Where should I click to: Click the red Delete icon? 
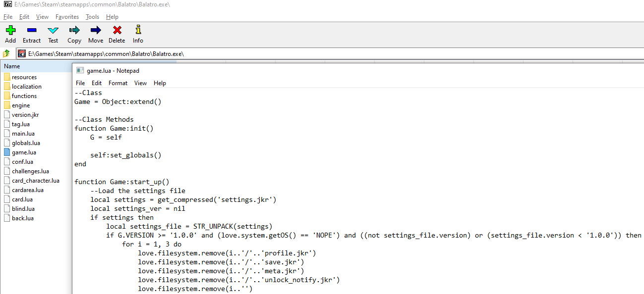pos(117,31)
